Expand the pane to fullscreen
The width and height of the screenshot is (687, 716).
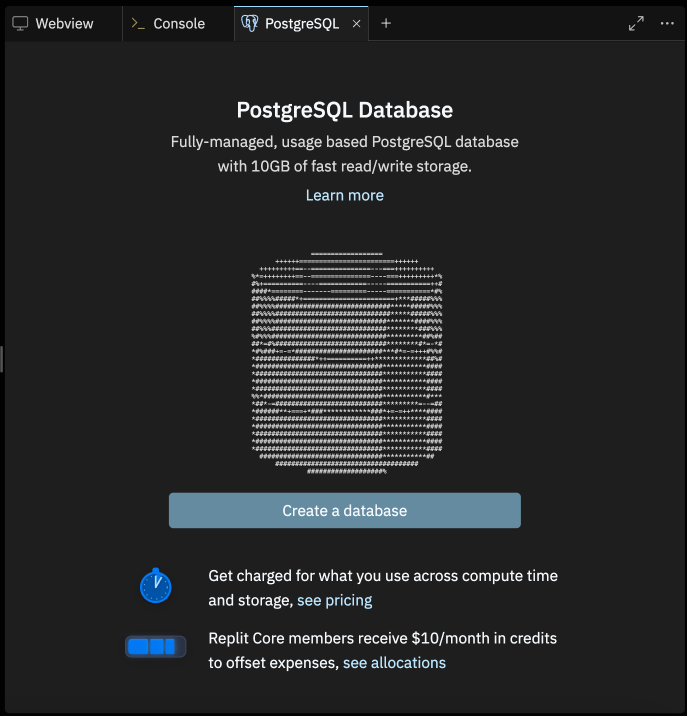point(636,24)
